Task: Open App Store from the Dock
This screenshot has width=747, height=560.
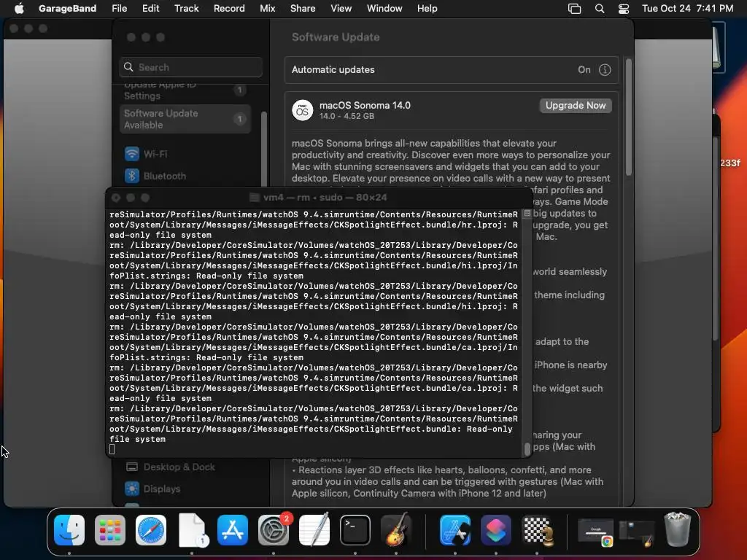Action: coord(233,530)
